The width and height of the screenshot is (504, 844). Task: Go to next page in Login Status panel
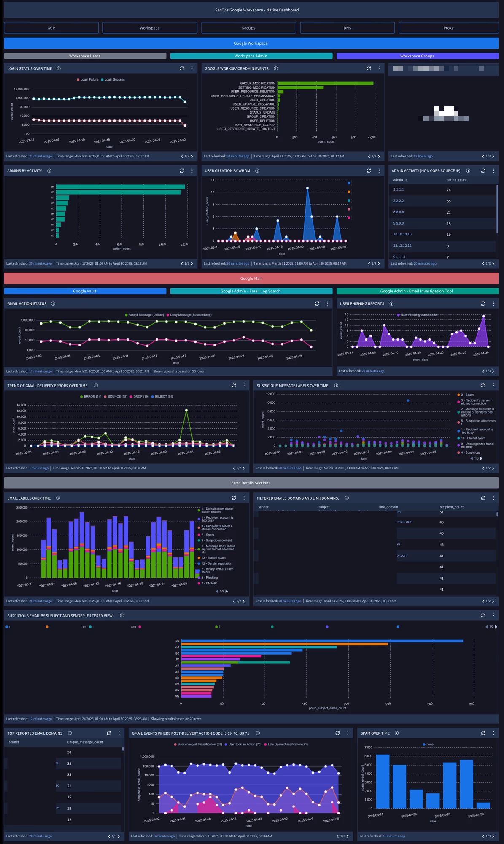192,157
